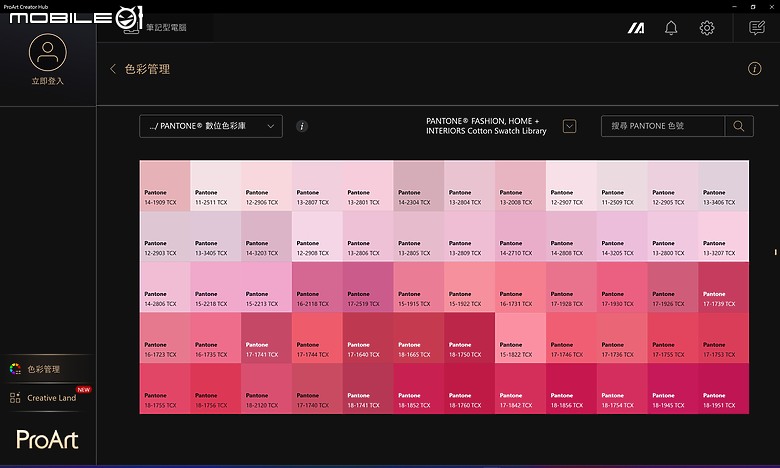Select Pantone 12-2908 TCX swatch
This screenshot has height=468, width=780.
click(317, 236)
